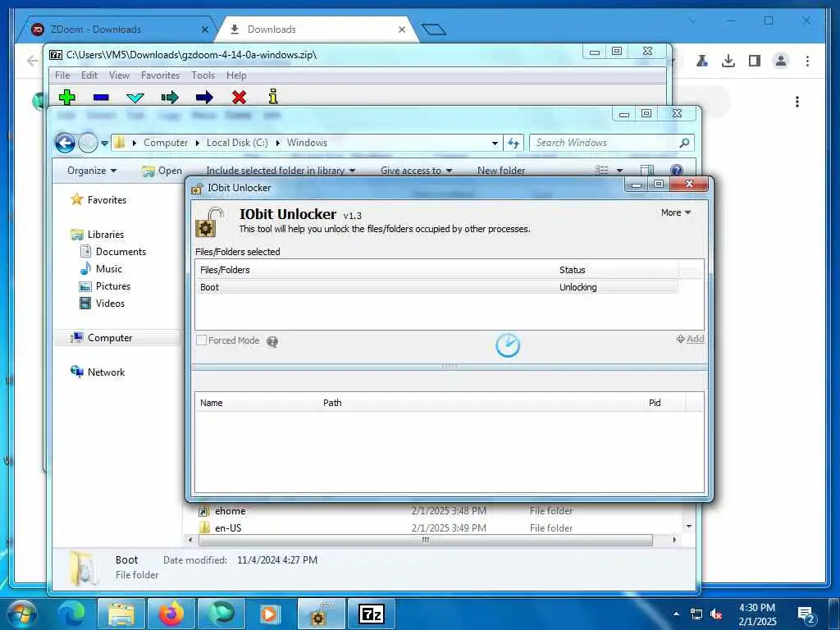Screen dimensions: 840x630
Task: Click the 7-Zip taskbar button
Action: coord(372,614)
